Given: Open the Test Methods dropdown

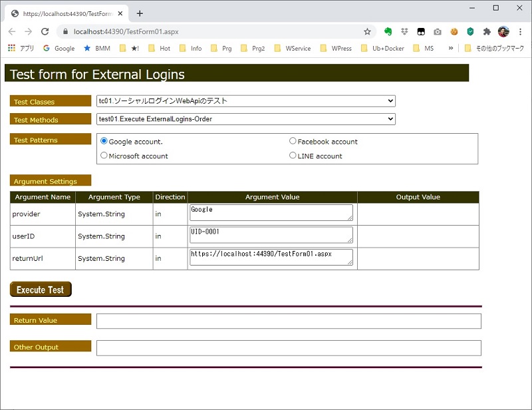Looking at the screenshot, I should point(246,119).
